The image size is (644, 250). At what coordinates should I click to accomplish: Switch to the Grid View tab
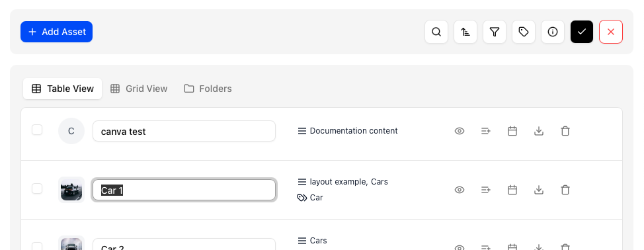(139, 89)
